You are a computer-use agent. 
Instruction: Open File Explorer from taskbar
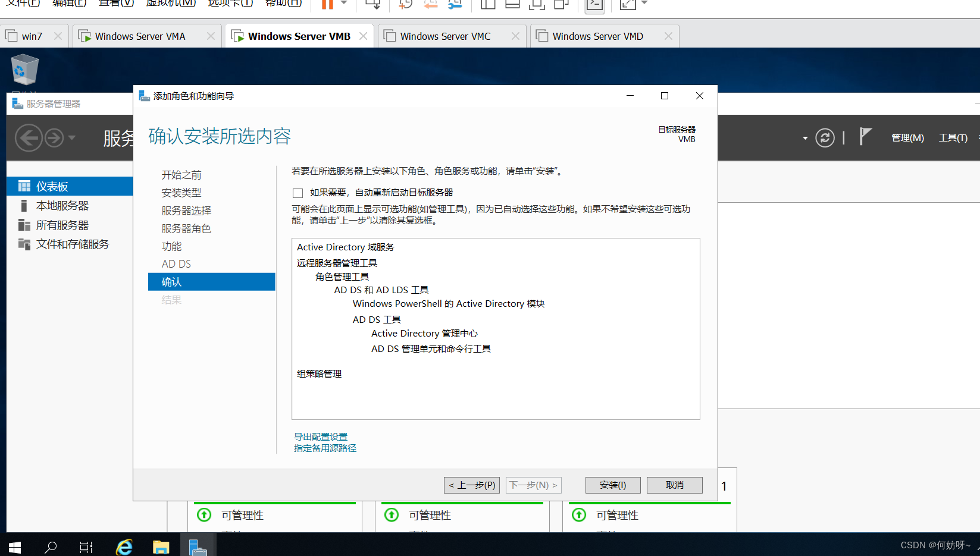tap(161, 546)
